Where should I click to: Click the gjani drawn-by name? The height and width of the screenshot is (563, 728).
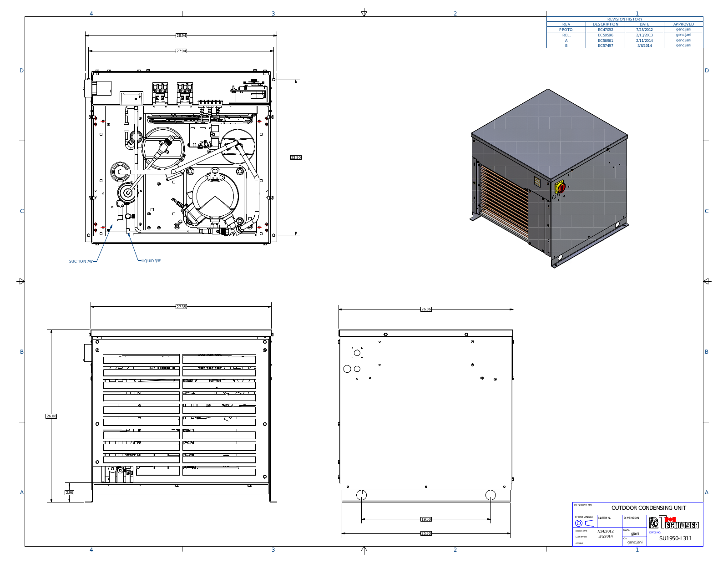(635, 533)
